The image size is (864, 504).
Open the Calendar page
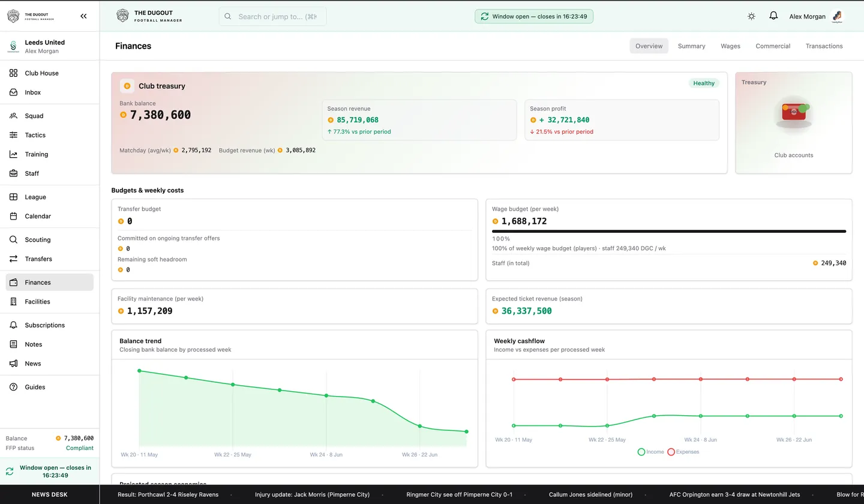[x=50, y=216]
